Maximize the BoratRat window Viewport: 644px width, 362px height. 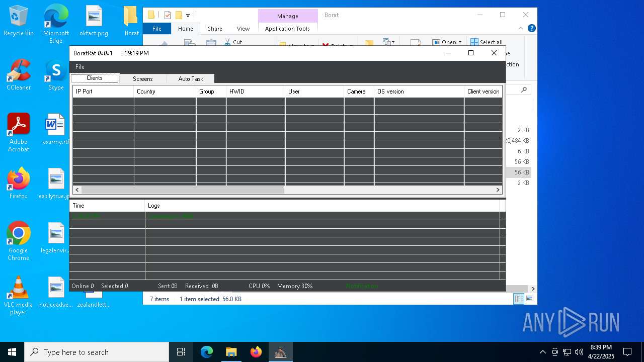(x=471, y=53)
